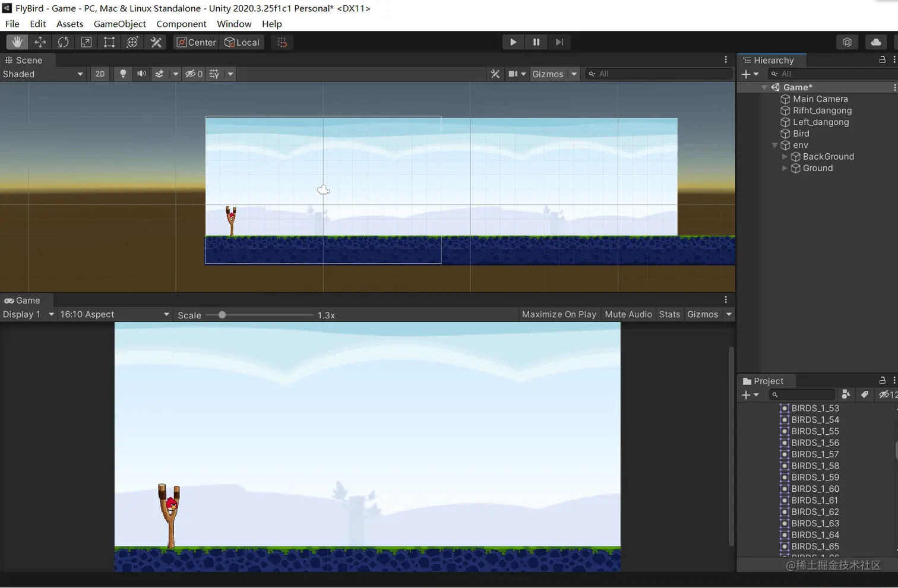Image resolution: width=898 pixels, height=588 pixels.
Task: Toggle hidden objects visibility counter
Action: [194, 74]
